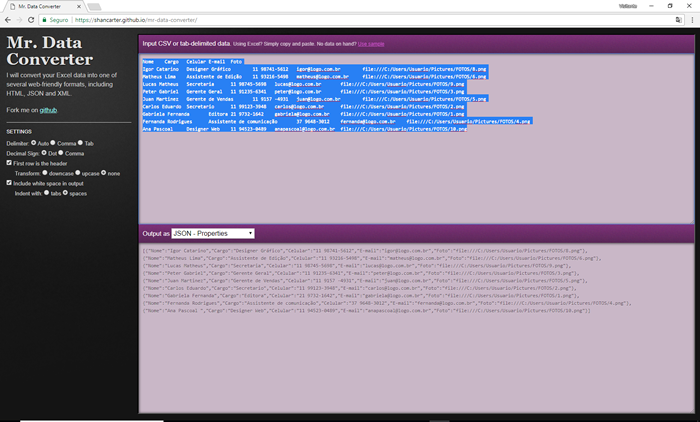
Task: Select upcase transform option
Action: [78, 173]
